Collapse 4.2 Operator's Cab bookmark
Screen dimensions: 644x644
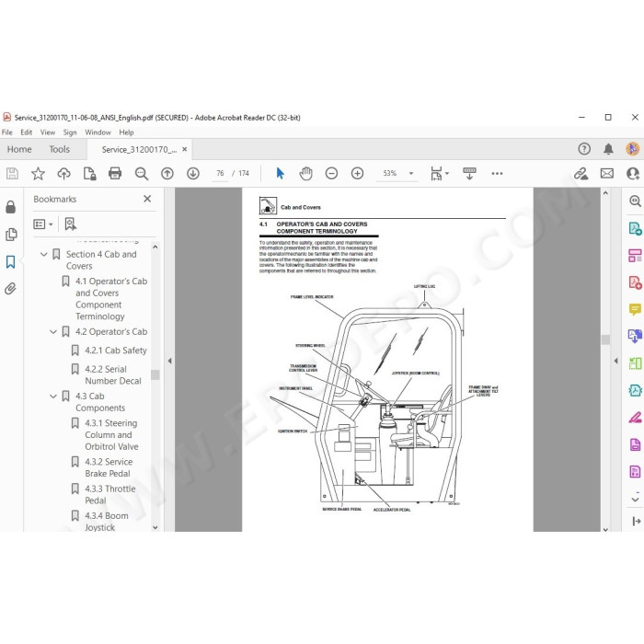coord(53,332)
